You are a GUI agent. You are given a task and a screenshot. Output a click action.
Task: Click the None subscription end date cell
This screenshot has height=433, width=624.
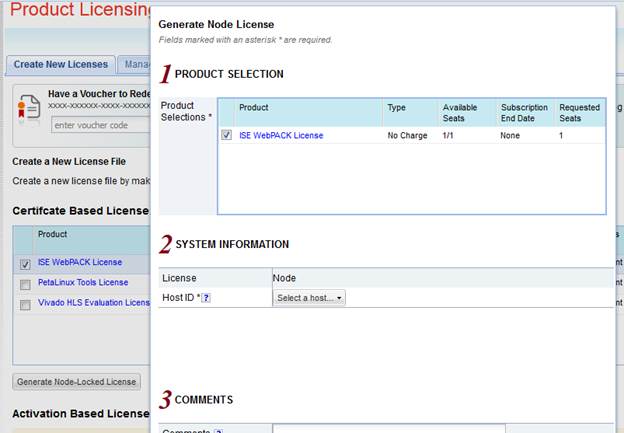pos(510,135)
